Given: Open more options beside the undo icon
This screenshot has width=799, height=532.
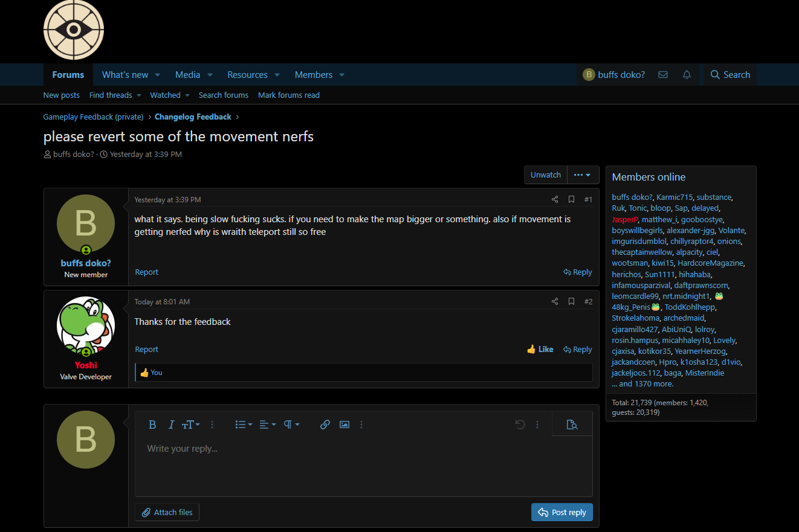Looking at the screenshot, I should 537,425.
